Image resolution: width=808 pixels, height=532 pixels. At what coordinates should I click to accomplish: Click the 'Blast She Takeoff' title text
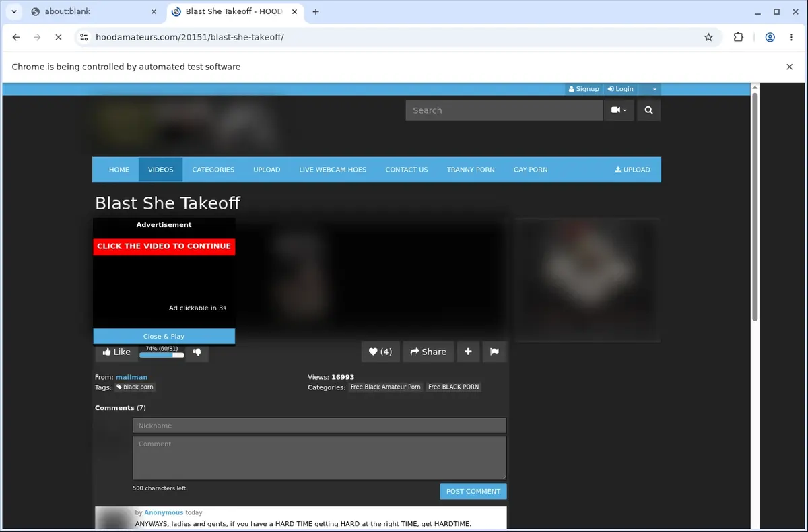tap(168, 203)
